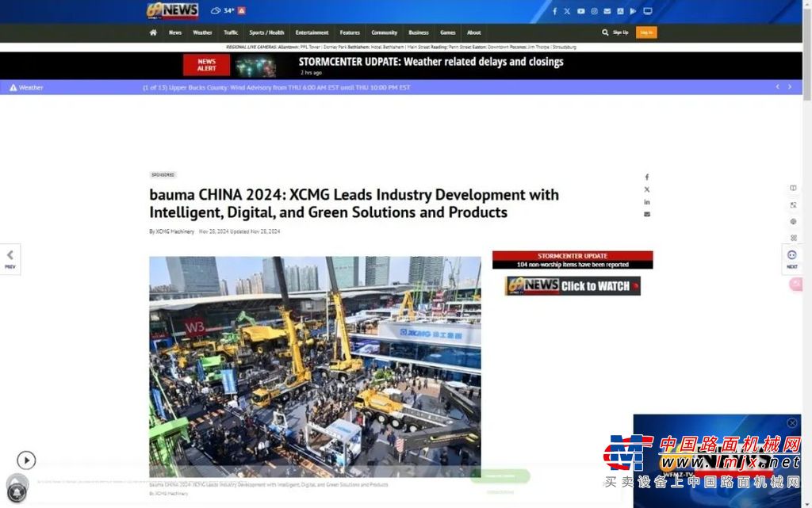The width and height of the screenshot is (812, 508).
Task: Open the Stormcenter Update sidebar banner
Action: point(573,260)
